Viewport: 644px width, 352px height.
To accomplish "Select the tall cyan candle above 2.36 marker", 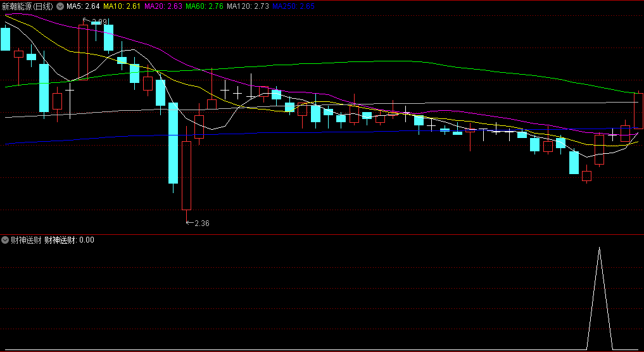I will [174, 143].
